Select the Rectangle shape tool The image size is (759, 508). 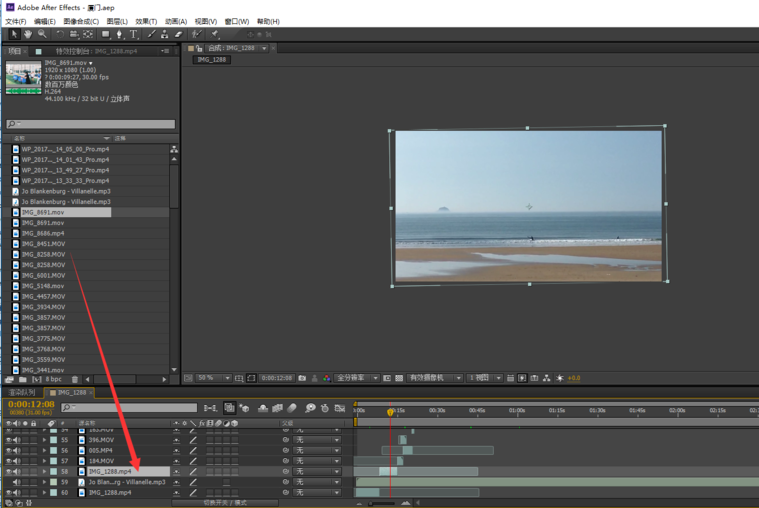pyautogui.click(x=105, y=34)
